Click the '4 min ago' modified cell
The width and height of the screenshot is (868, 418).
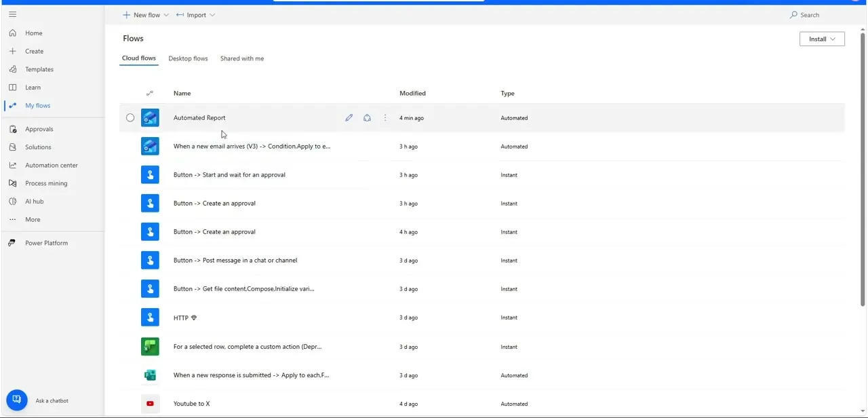412,117
